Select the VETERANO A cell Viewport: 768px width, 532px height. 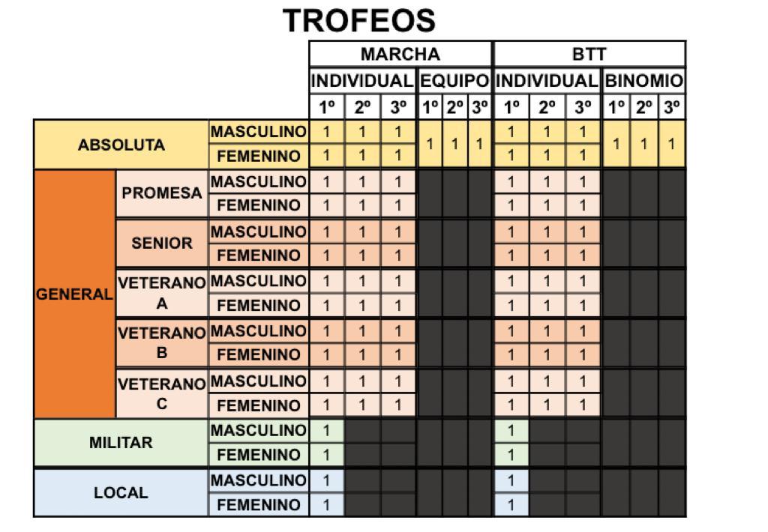tap(162, 293)
